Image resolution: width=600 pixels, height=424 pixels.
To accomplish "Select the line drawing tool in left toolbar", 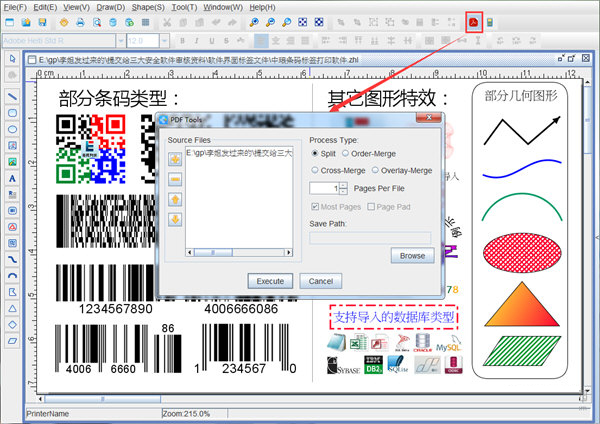I will coord(12,96).
